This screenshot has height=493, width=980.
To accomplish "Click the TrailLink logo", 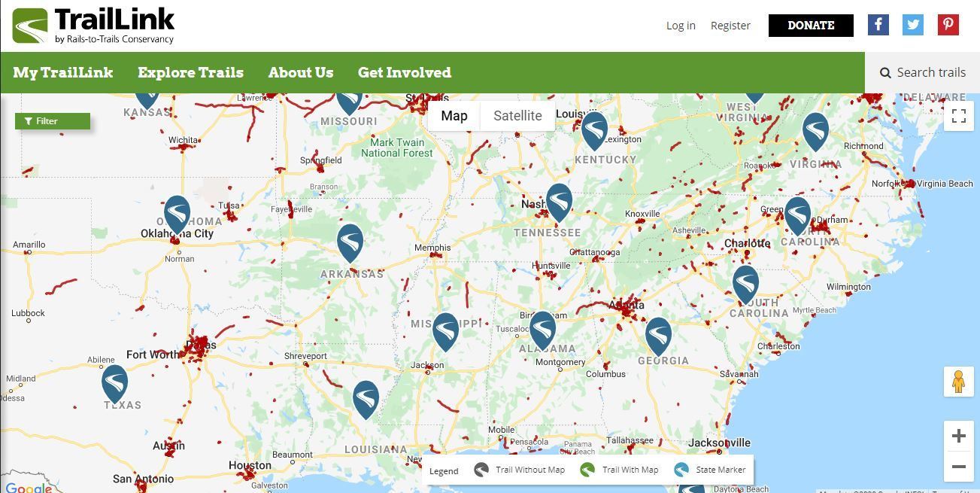I will click(x=93, y=26).
